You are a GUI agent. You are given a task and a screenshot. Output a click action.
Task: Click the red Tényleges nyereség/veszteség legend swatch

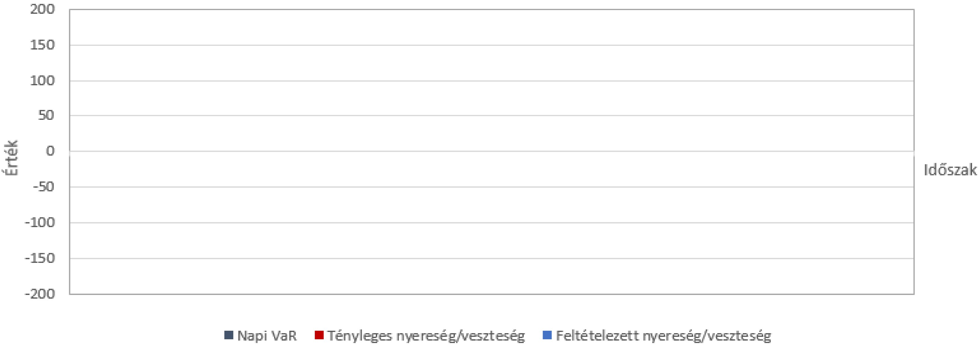coord(319,335)
